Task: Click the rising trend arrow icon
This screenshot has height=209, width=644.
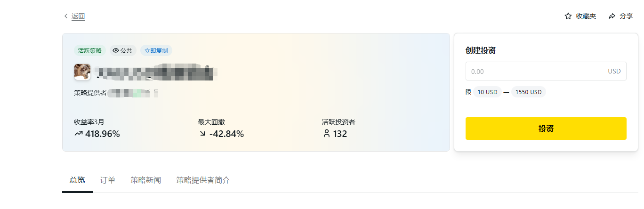Action: click(x=79, y=134)
